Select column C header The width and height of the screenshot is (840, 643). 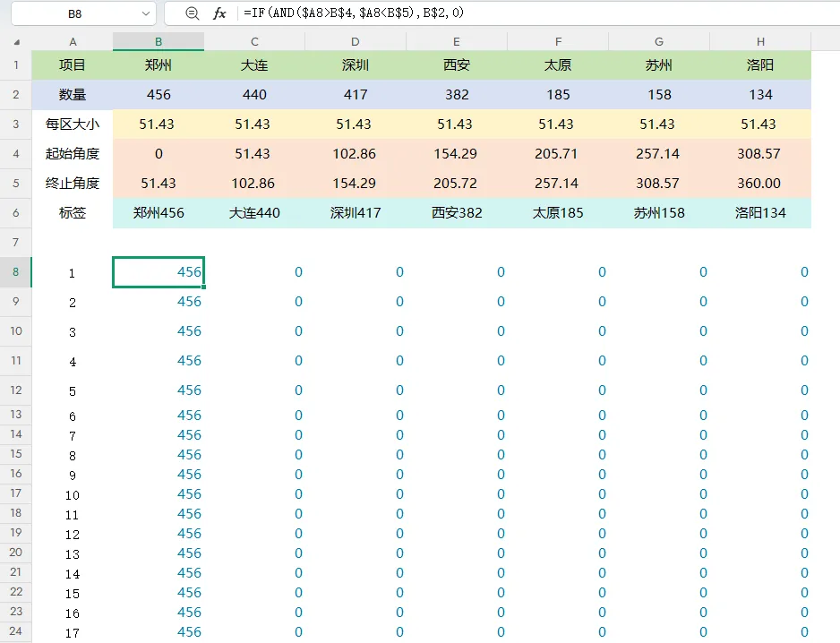(254, 42)
